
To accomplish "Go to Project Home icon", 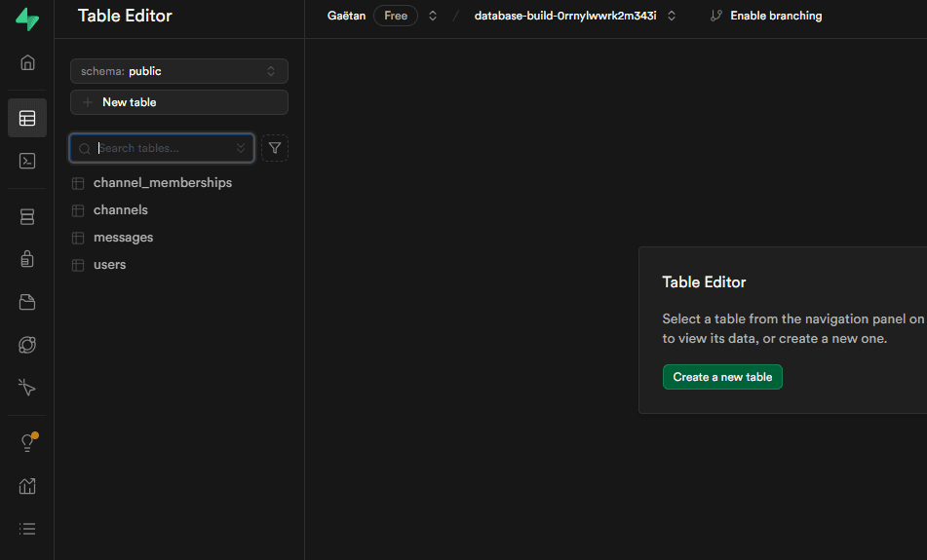I will [x=27, y=63].
